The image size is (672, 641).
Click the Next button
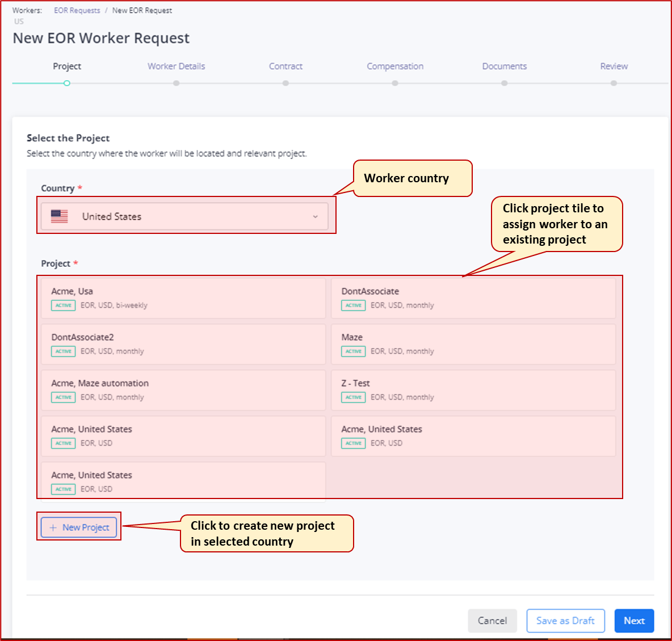tap(634, 621)
